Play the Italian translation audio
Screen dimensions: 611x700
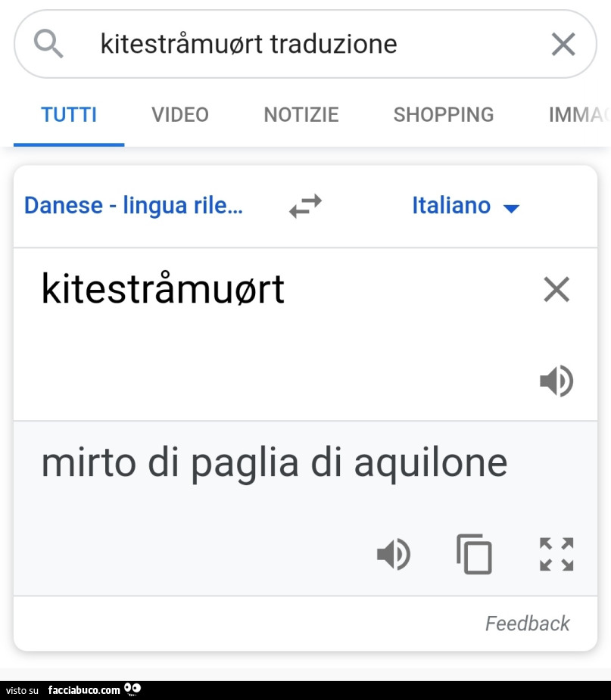394,555
